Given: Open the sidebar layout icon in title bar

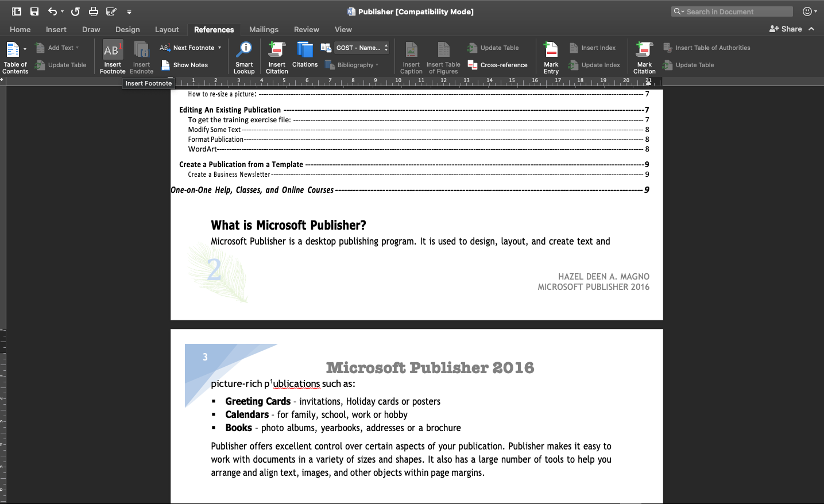Looking at the screenshot, I should [x=17, y=11].
